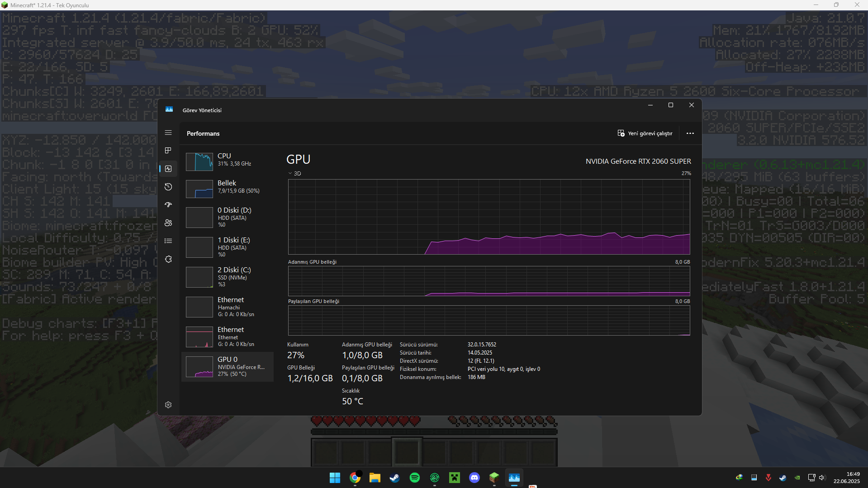Click the '0,1/8,0 GB' shared memory value

[x=362, y=378]
